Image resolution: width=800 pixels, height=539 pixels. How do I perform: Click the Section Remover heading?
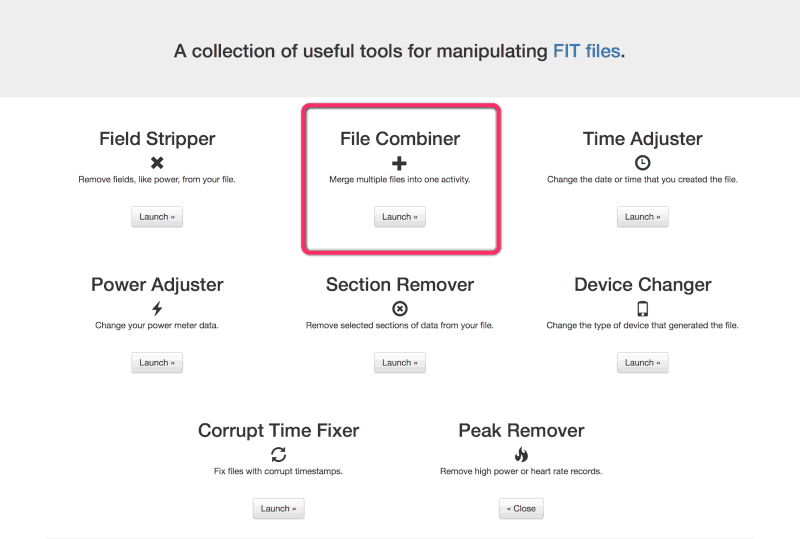click(x=400, y=285)
